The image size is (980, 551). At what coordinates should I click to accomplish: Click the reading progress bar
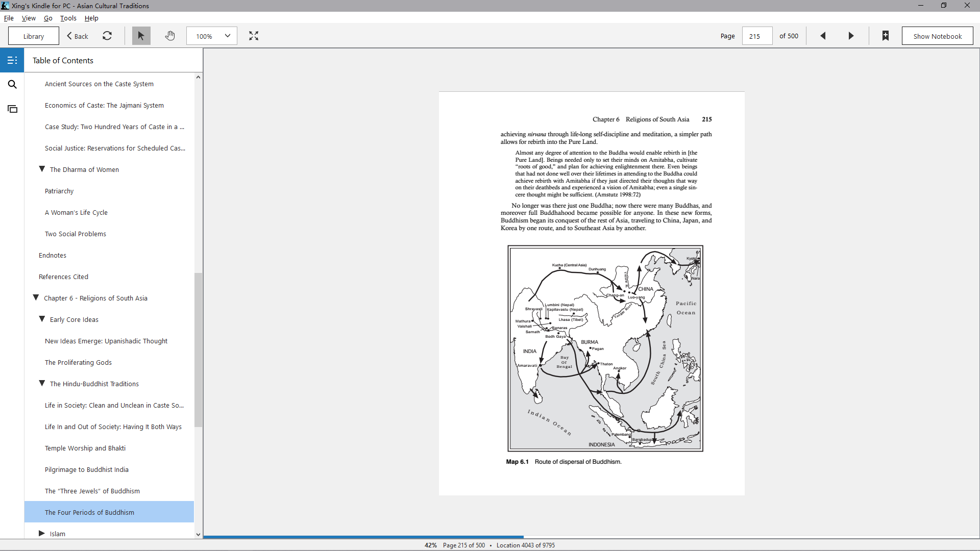[x=591, y=537]
